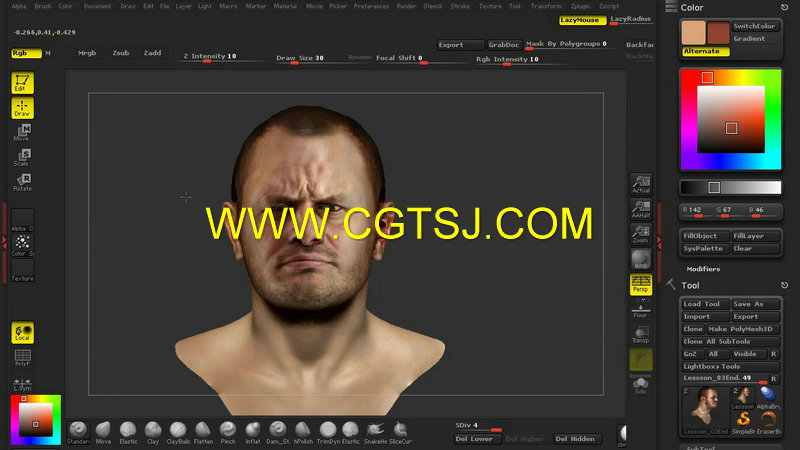Open Lightbox Tools browser
The height and width of the screenshot is (450, 800).
pos(730,366)
